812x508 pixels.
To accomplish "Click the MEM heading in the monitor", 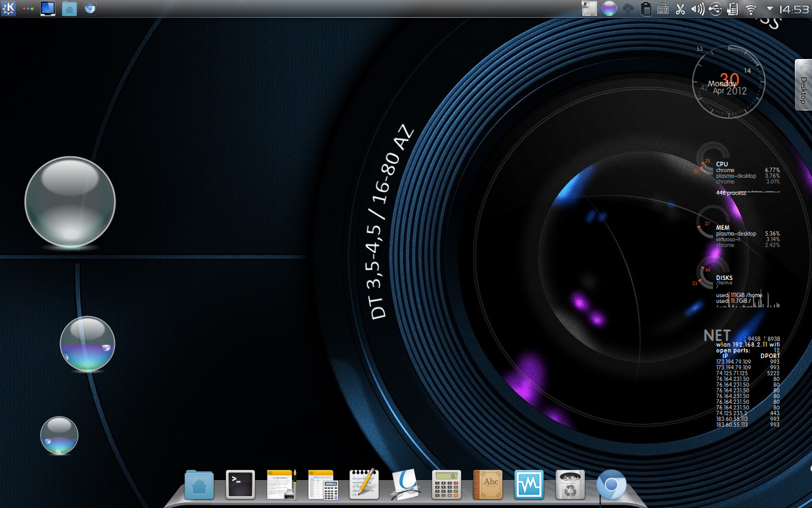I will click(x=723, y=227).
